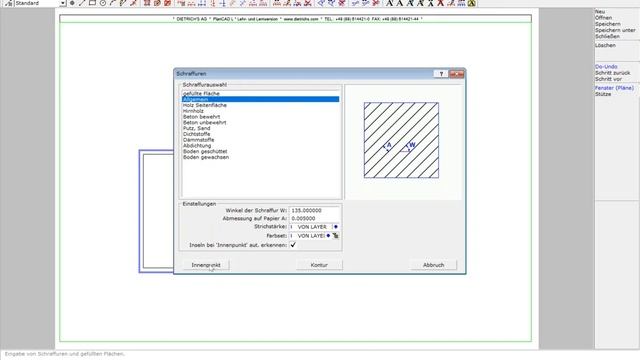Click Speichern in the right side menu
Image resolution: width=640 pixels, height=360 pixels.
click(x=607, y=24)
